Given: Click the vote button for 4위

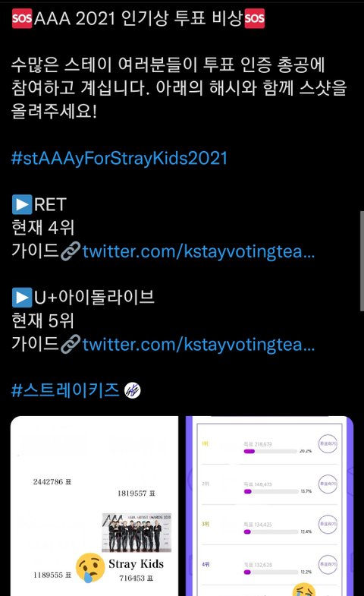Looking at the screenshot, I should (328, 564).
